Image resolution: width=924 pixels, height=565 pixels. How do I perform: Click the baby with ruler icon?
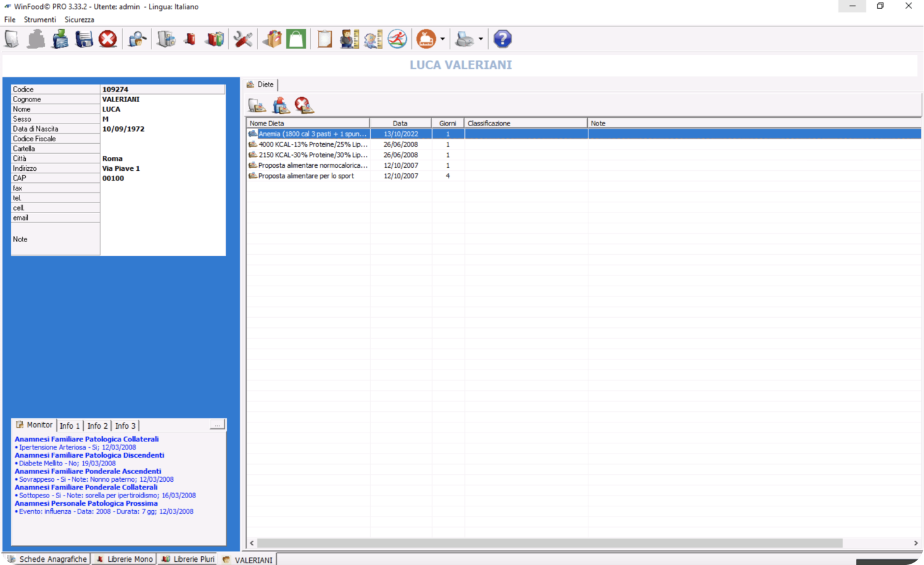pyautogui.click(x=373, y=39)
